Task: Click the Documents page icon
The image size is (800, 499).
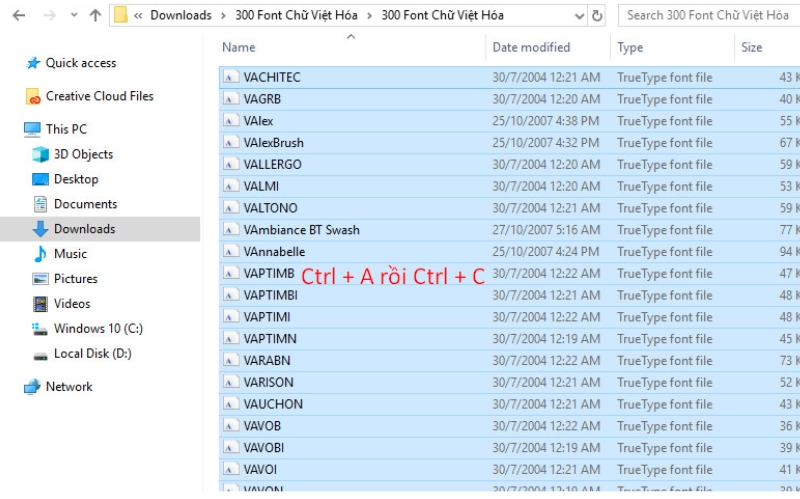Action: pos(40,204)
